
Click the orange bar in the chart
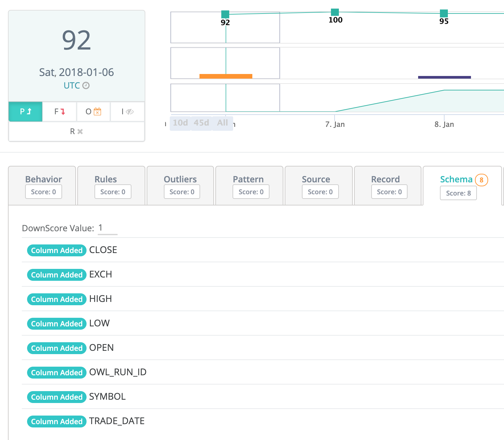point(226,76)
